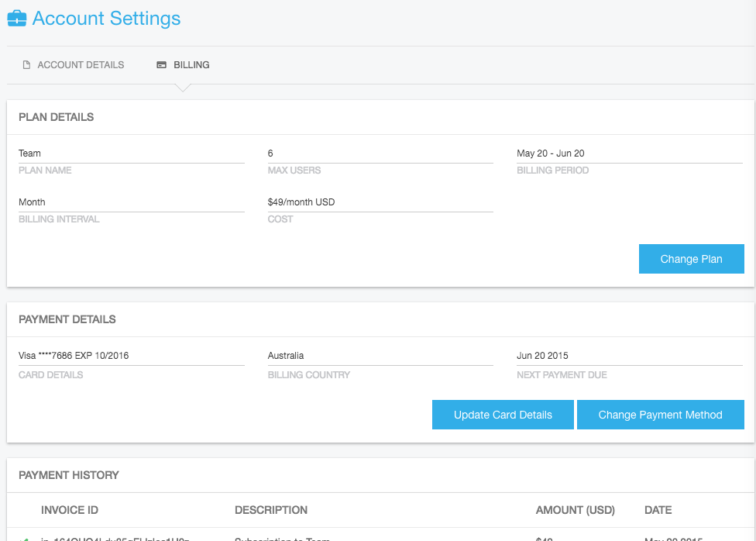Click the PAYMENT DETAILS section heading

tap(67, 319)
